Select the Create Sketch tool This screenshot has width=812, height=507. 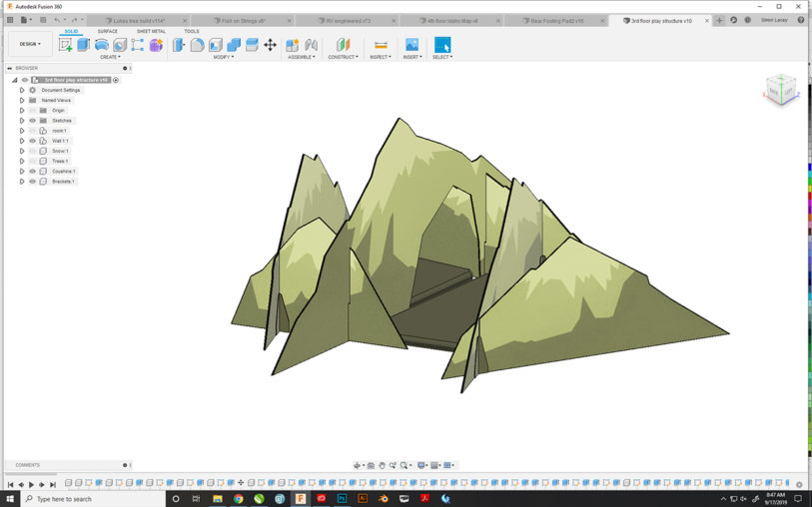[x=65, y=45]
